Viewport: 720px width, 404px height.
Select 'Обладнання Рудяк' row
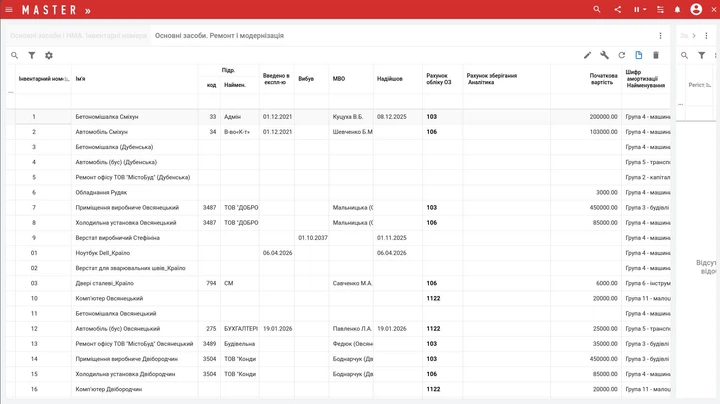(338, 192)
